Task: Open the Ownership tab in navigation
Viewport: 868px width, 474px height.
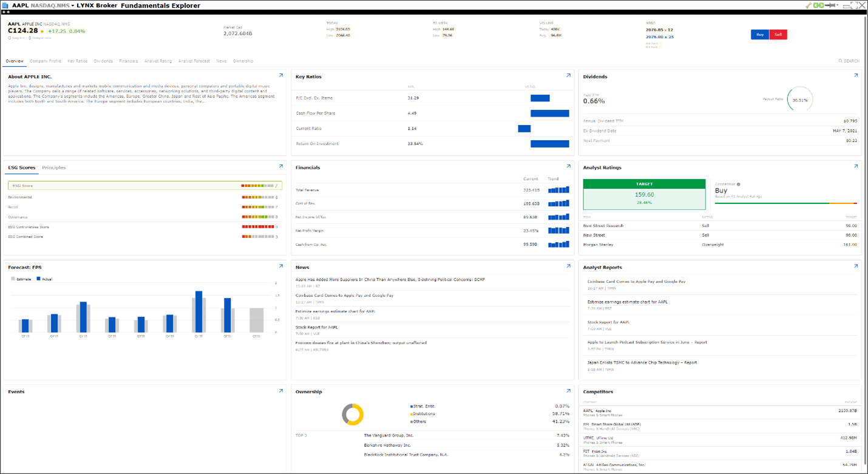Action: [x=243, y=61]
